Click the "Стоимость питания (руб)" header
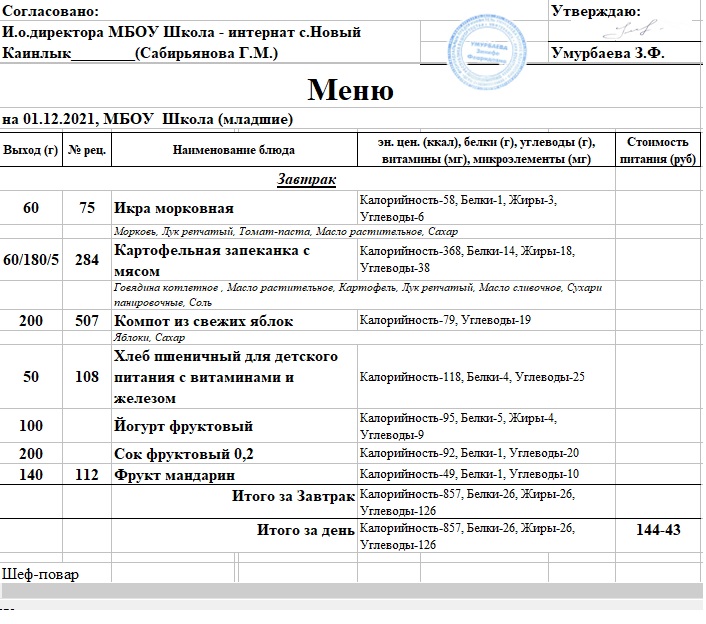The image size is (706, 624). coord(657,150)
